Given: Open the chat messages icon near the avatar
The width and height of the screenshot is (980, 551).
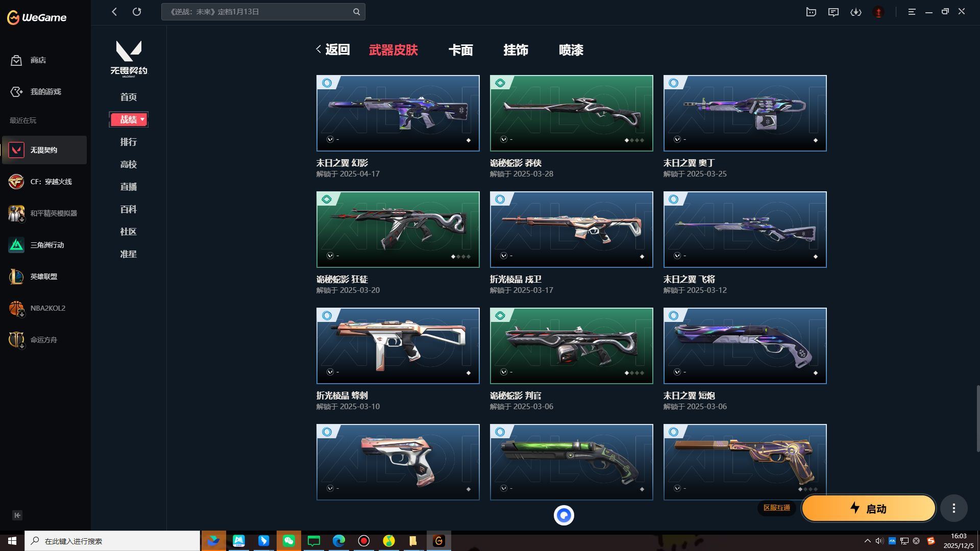Looking at the screenshot, I should pos(834,12).
